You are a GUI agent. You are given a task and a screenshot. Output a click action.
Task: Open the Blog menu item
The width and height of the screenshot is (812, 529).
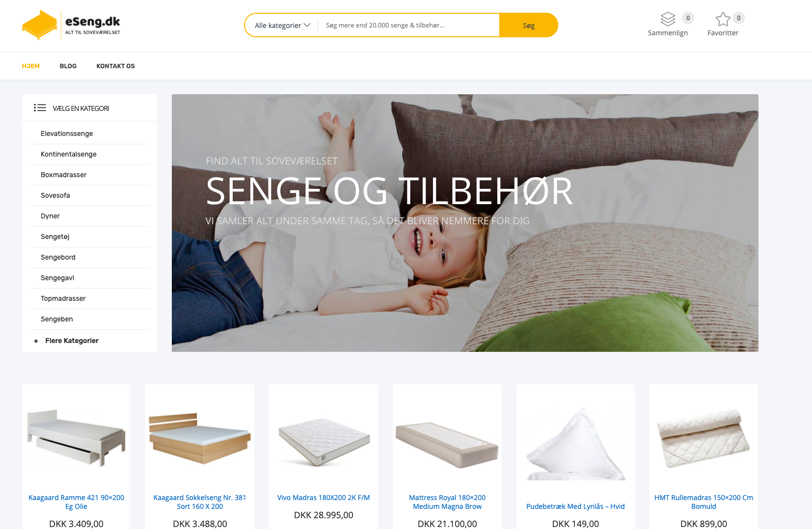pyautogui.click(x=68, y=66)
